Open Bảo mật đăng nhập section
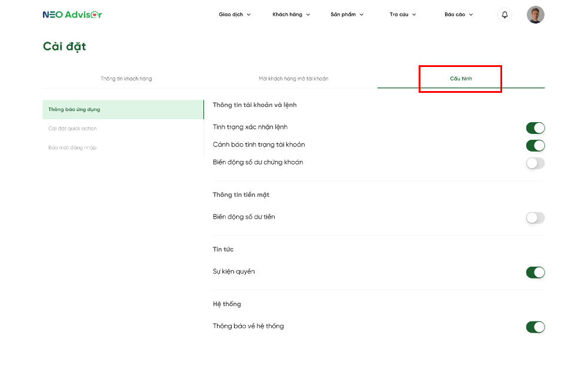This screenshot has width=588, height=376. click(72, 147)
